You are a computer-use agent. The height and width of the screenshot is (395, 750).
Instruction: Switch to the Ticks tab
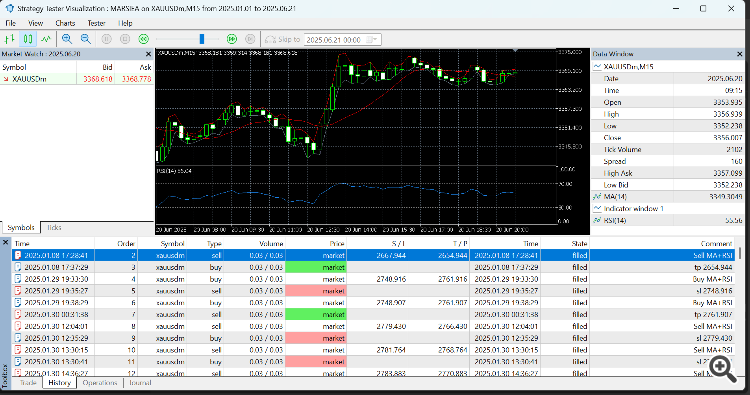(x=54, y=228)
